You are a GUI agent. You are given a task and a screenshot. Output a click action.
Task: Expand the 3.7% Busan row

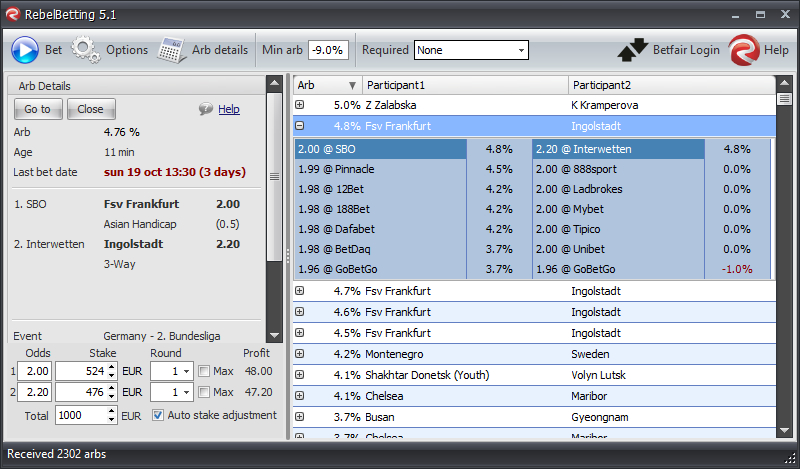click(299, 416)
